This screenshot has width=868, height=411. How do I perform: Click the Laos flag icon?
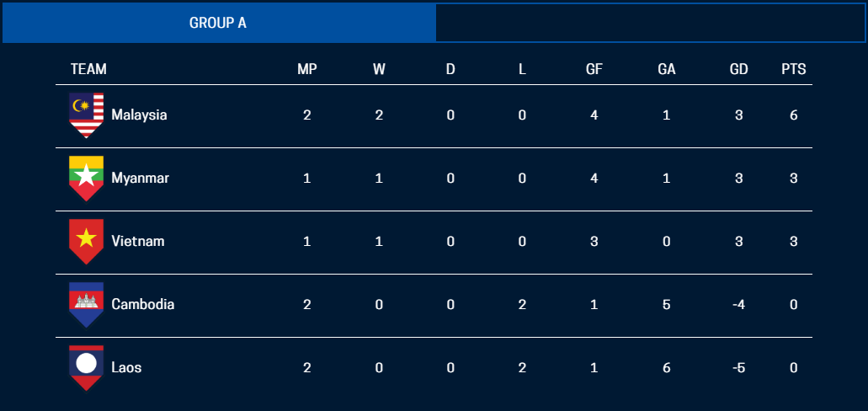point(86,367)
